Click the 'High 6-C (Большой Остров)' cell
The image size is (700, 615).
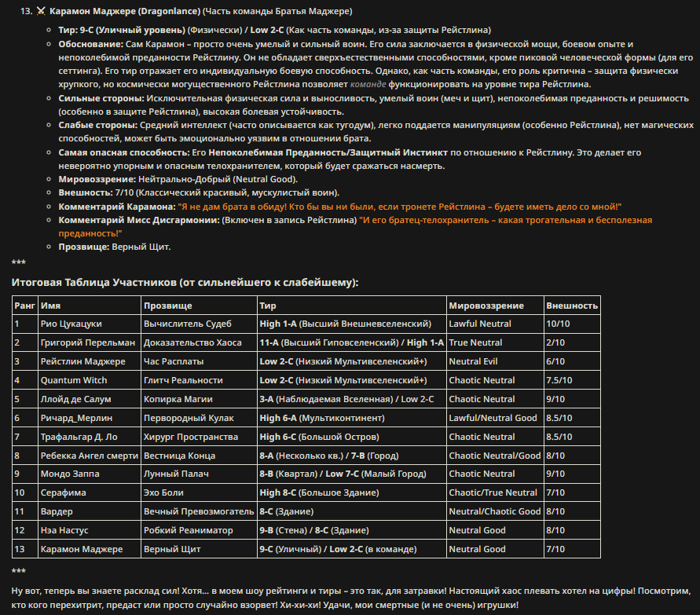(x=352, y=437)
